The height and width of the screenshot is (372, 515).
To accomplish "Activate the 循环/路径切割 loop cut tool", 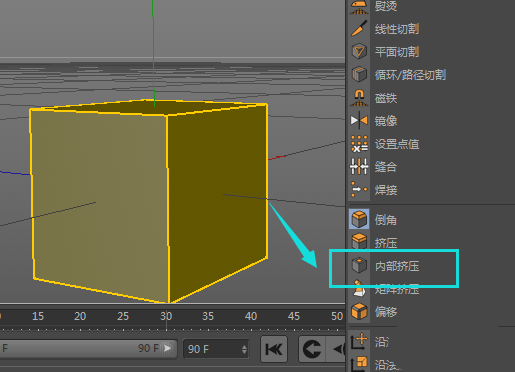I will (398, 75).
